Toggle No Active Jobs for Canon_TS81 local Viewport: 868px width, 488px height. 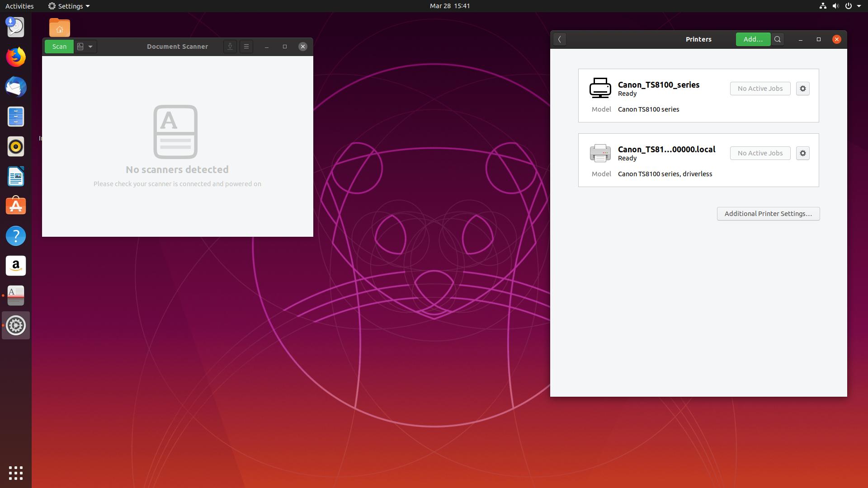coord(760,153)
